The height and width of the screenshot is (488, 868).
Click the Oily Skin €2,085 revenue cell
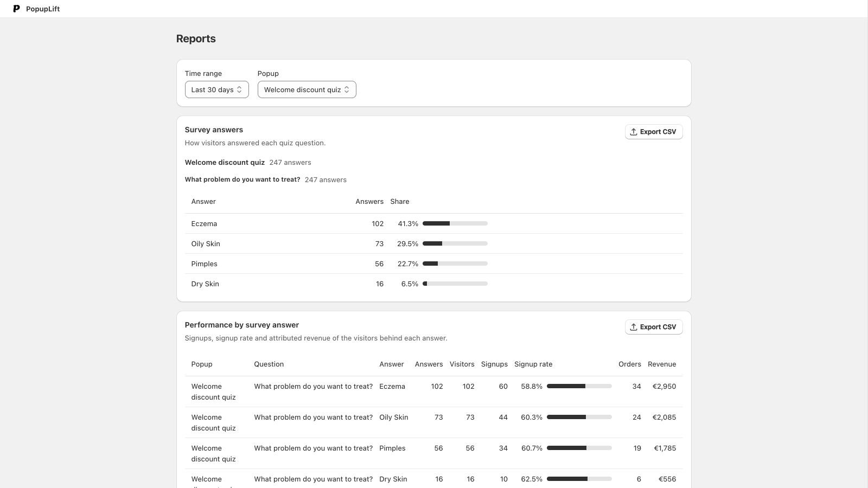click(664, 418)
